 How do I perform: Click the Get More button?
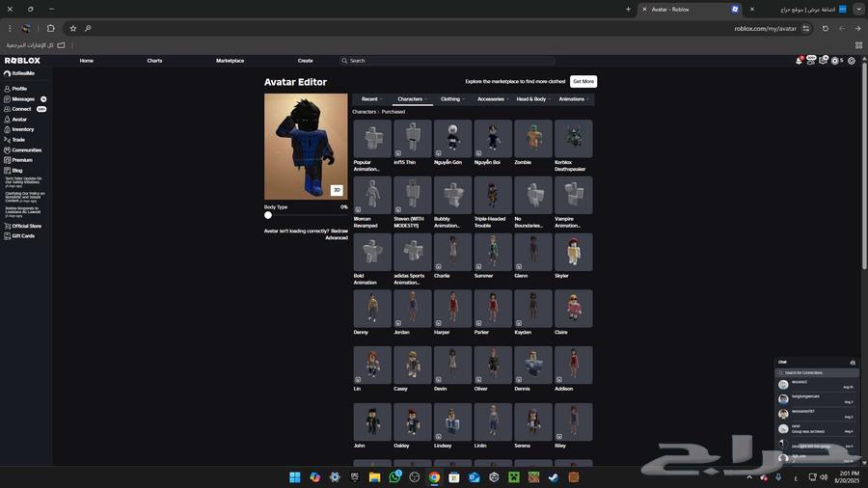pyautogui.click(x=583, y=81)
